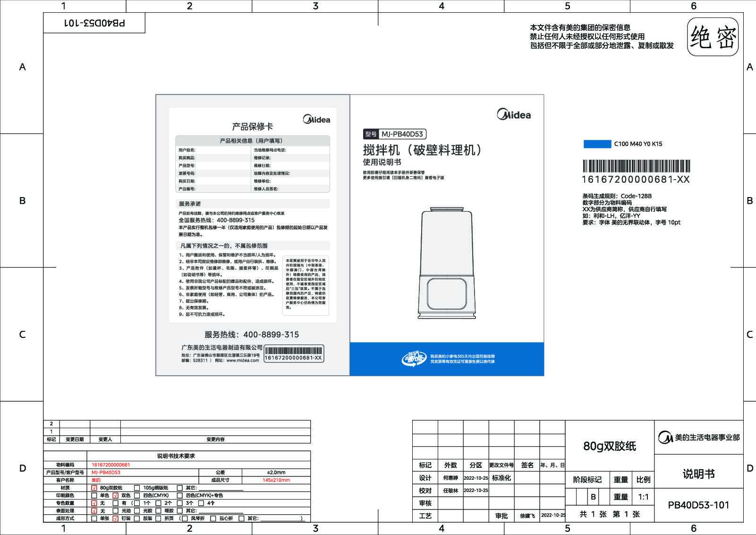Click the red material code 16167200000681
The height and width of the screenshot is (535, 756).
click(110, 465)
